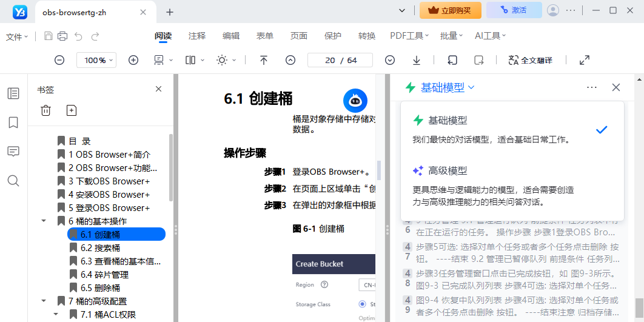This screenshot has width=644, height=322.
Task: Open title bar more options ellipsis
Action: coord(571,10)
